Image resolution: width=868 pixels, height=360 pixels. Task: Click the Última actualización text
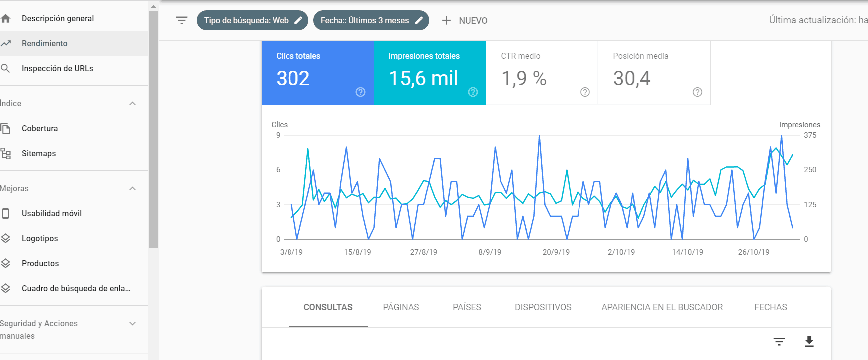[x=818, y=20]
